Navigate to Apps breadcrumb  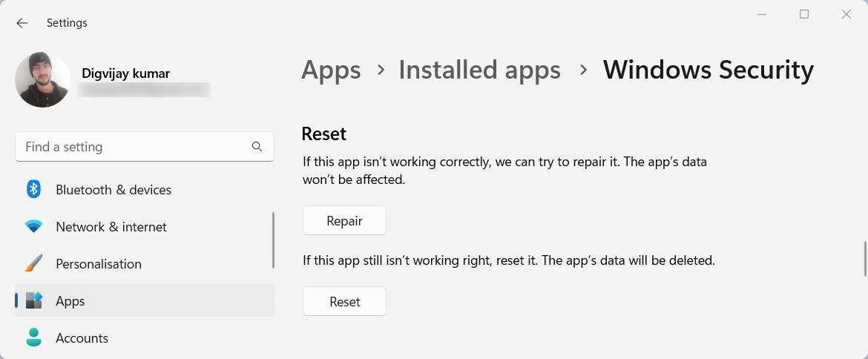[x=331, y=70]
